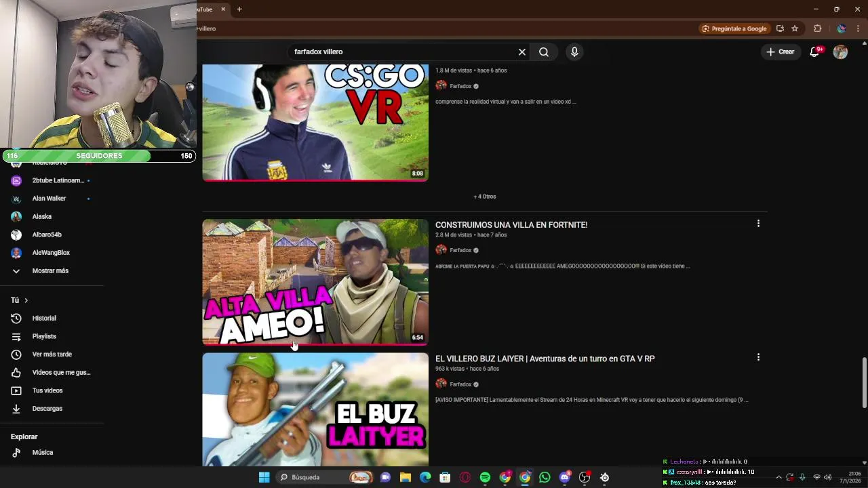The width and height of the screenshot is (868, 488).
Task: Open Microsoft Store from the taskbar
Action: click(x=445, y=477)
